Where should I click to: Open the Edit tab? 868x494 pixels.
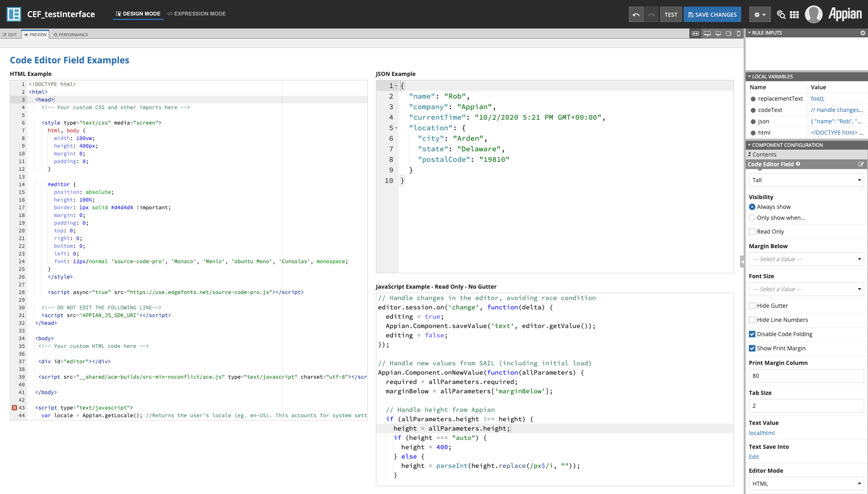pos(10,35)
